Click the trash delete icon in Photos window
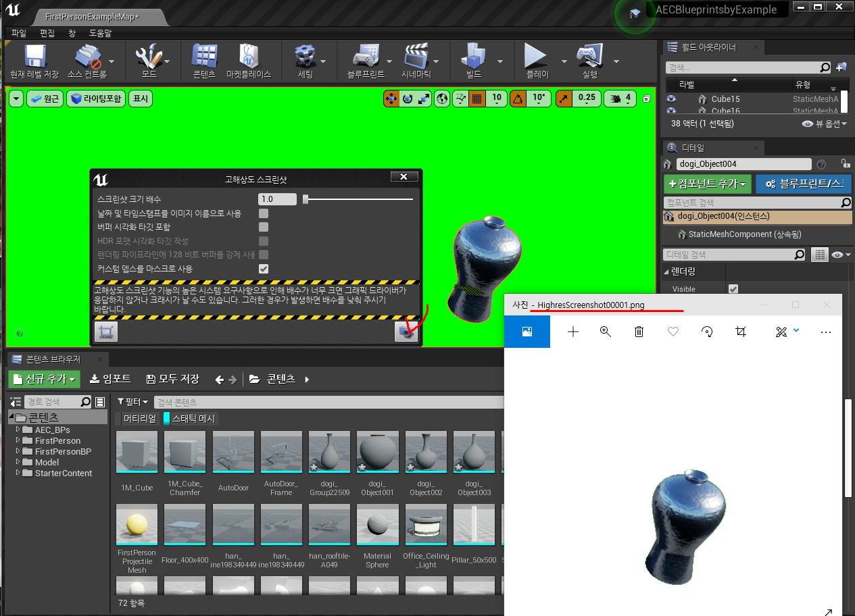 639,332
